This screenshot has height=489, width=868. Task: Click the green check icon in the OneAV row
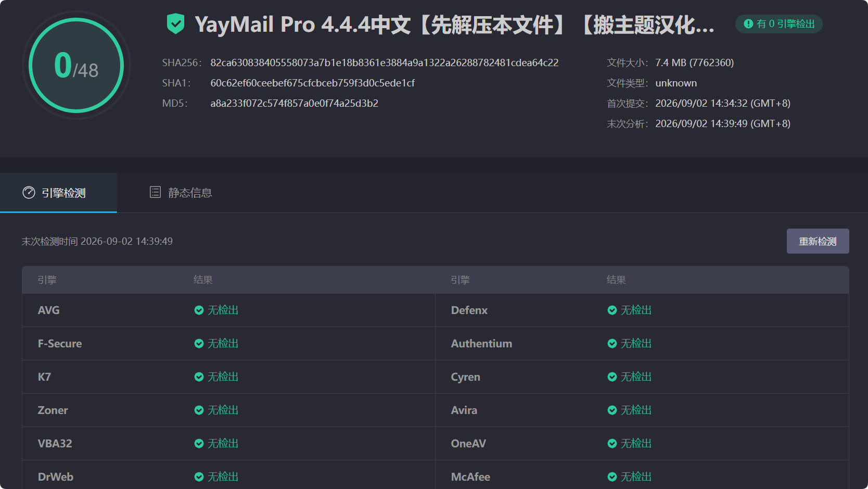click(x=612, y=444)
